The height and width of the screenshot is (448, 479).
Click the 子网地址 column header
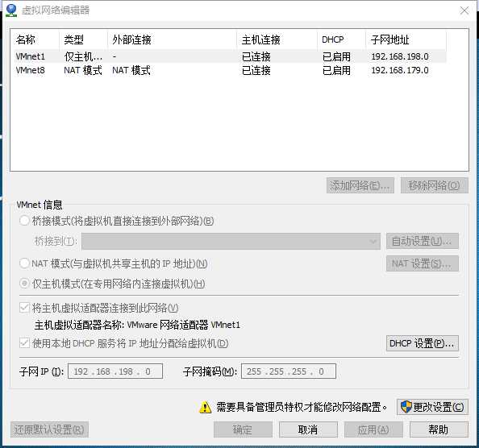coord(406,39)
